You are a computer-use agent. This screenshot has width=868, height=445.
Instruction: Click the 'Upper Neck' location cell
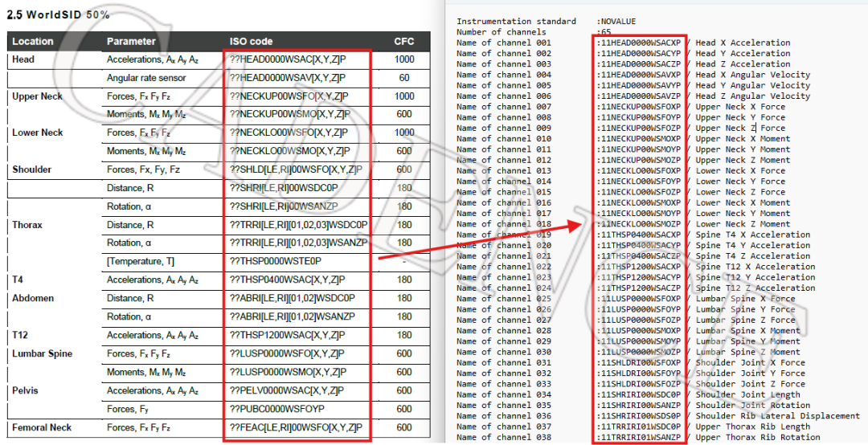click(x=37, y=96)
